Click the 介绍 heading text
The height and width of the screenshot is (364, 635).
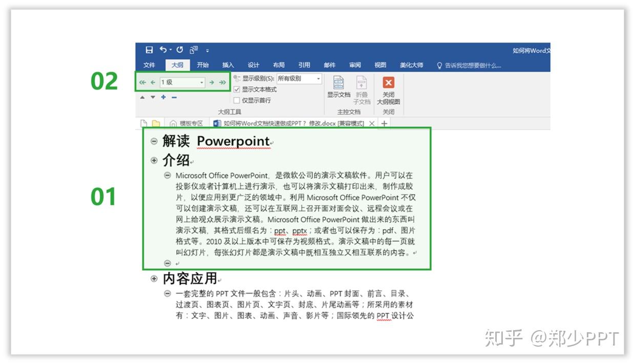click(176, 160)
